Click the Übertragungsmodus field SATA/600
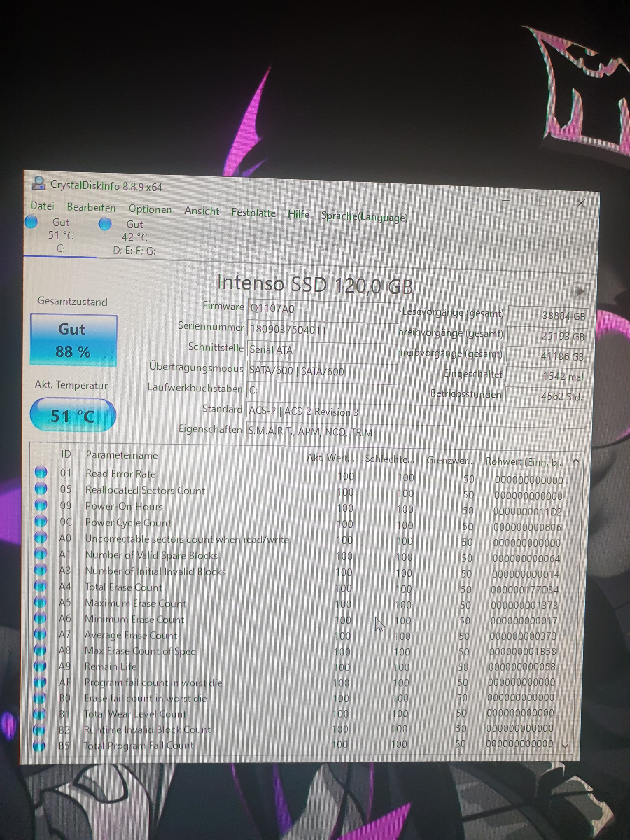Image resolution: width=630 pixels, height=840 pixels. pyautogui.click(x=322, y=371)
